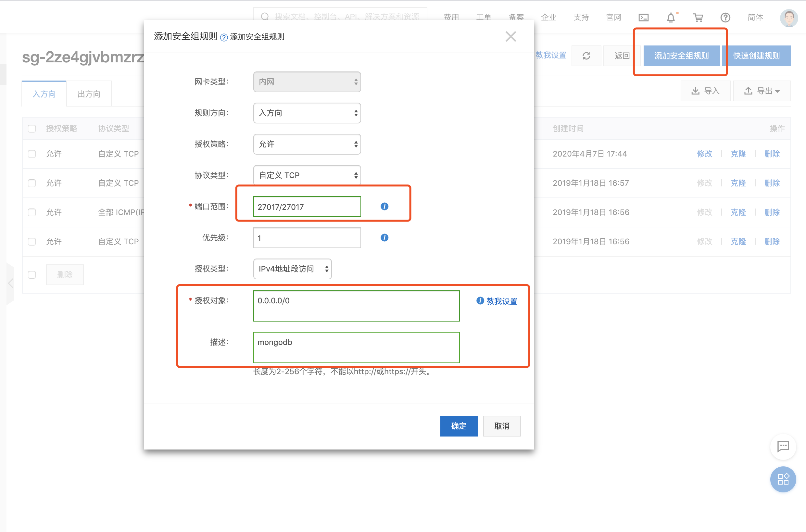Screen dimensions: 806x532
Task: Switch language via 简体
Action: 755,17
